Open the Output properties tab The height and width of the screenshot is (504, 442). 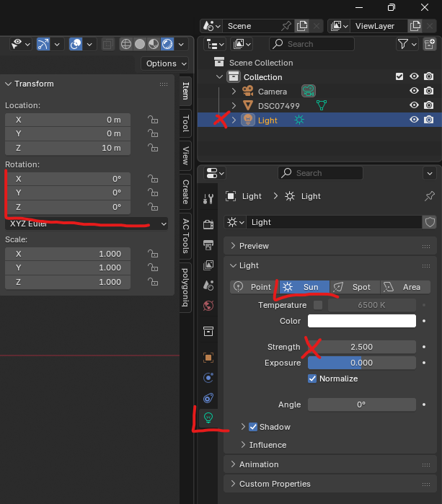point(208,245)
